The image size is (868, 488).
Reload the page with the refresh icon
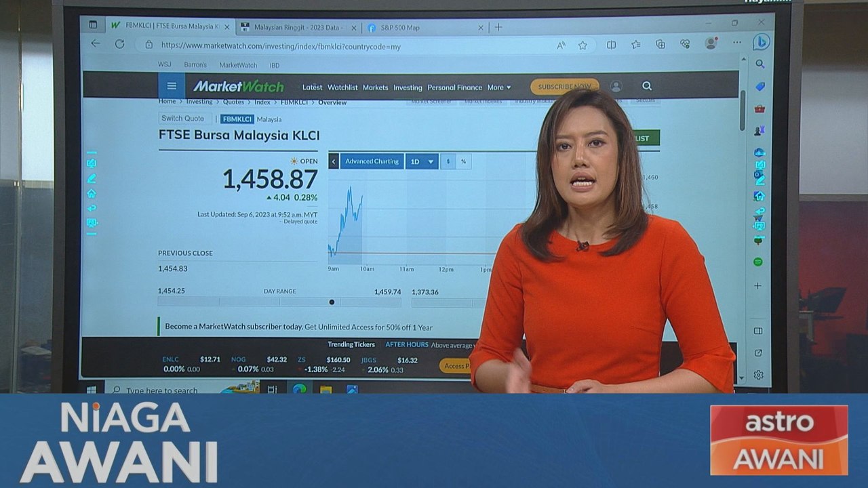click(119, 44)
